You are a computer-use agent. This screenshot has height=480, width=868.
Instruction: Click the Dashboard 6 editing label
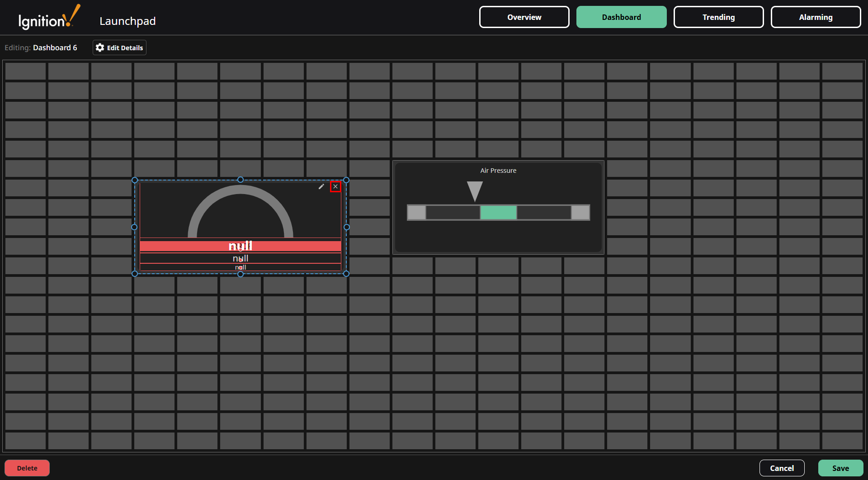(55, 48)
